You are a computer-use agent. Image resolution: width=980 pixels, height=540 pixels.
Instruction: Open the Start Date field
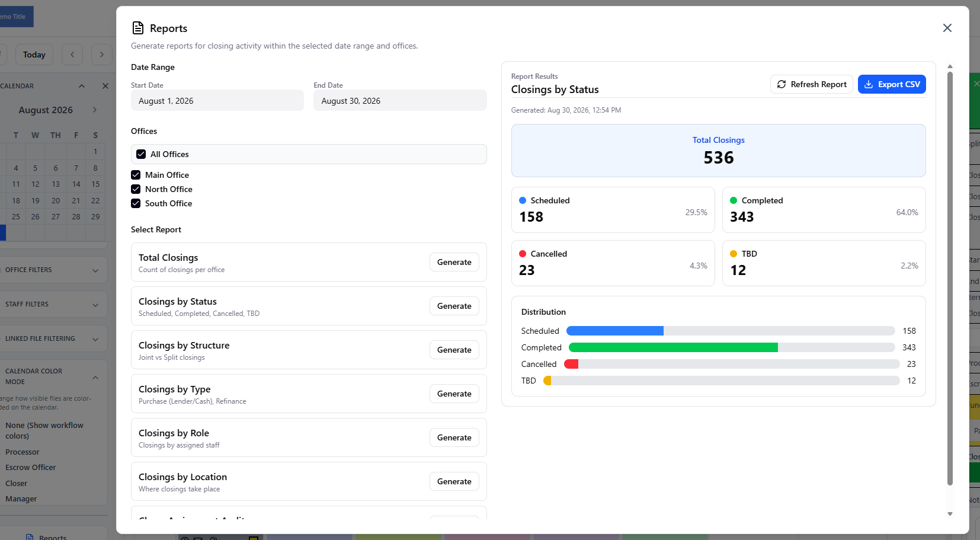click(217, 101)
